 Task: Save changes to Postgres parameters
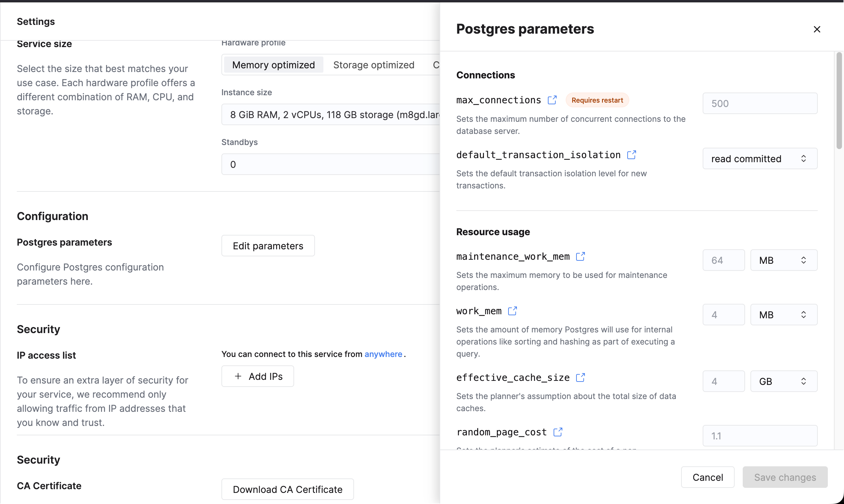pyautogui.click(x=784, y=477)
